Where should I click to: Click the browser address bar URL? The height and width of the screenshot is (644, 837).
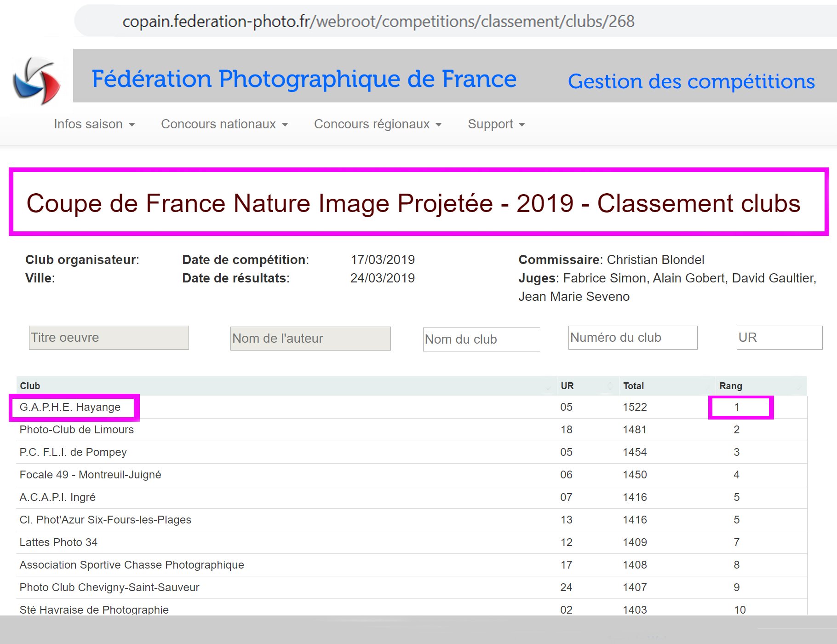[378, 21]
